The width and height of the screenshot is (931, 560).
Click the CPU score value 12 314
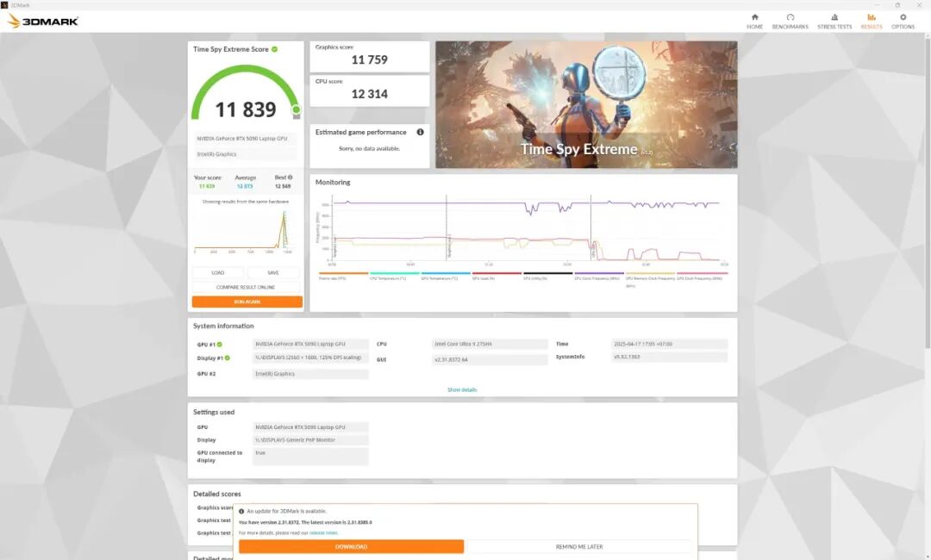tap(369, 94)
